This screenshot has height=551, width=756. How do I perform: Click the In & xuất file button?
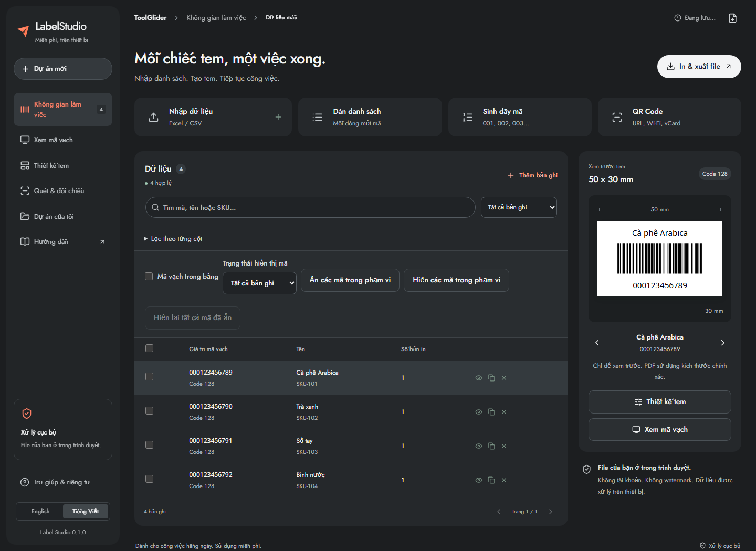click(699, 67)
